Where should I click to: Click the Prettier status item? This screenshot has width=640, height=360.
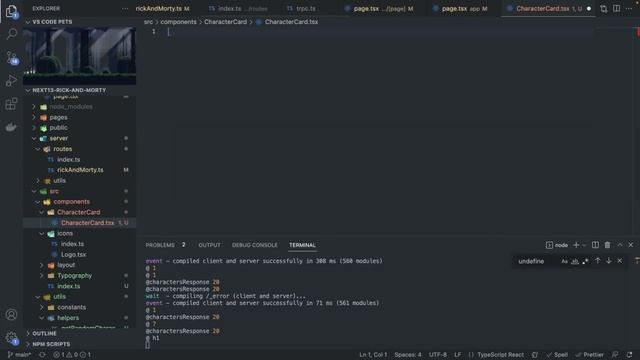coord(590,355)
